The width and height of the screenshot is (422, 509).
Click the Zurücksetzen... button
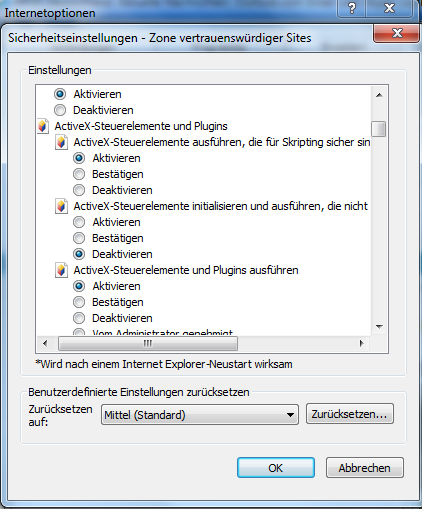coord(350,414)
